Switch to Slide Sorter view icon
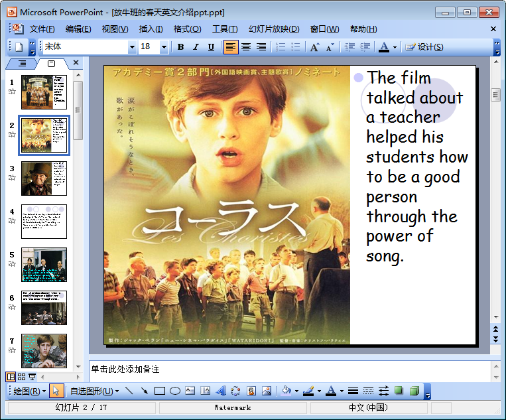 (x=22, y=377)
